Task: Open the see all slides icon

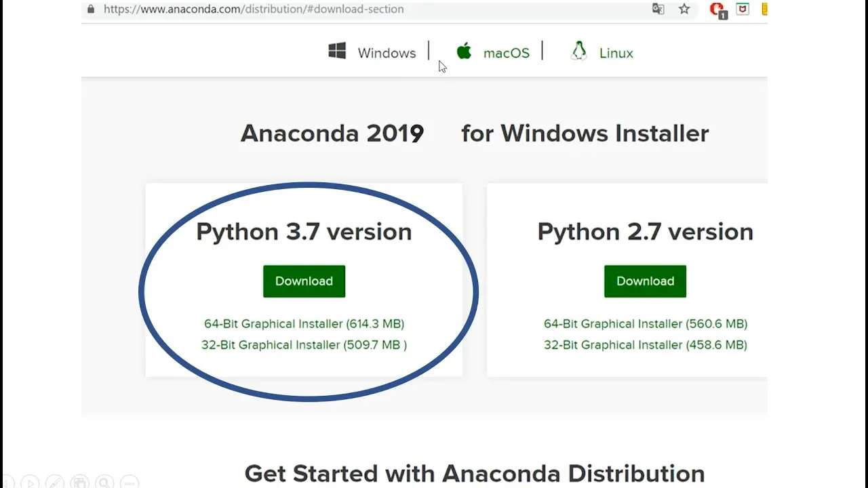Action: pos(80,482)
